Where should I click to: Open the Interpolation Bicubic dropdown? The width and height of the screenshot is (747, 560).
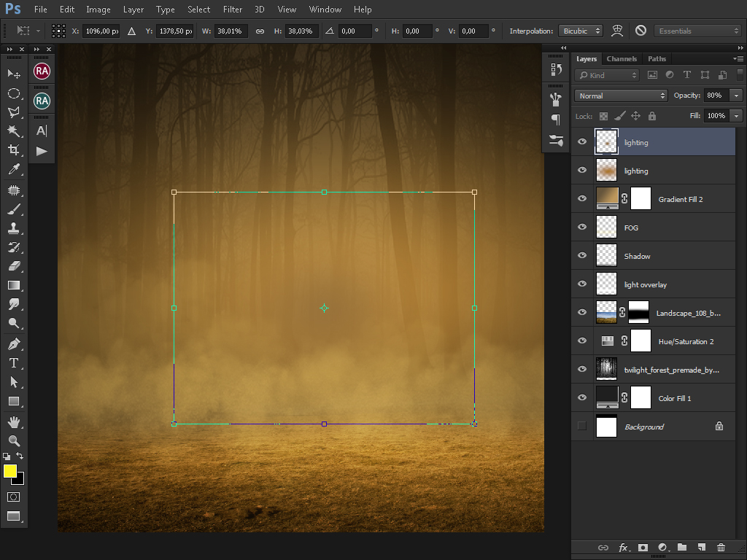[x=580, y=31]
